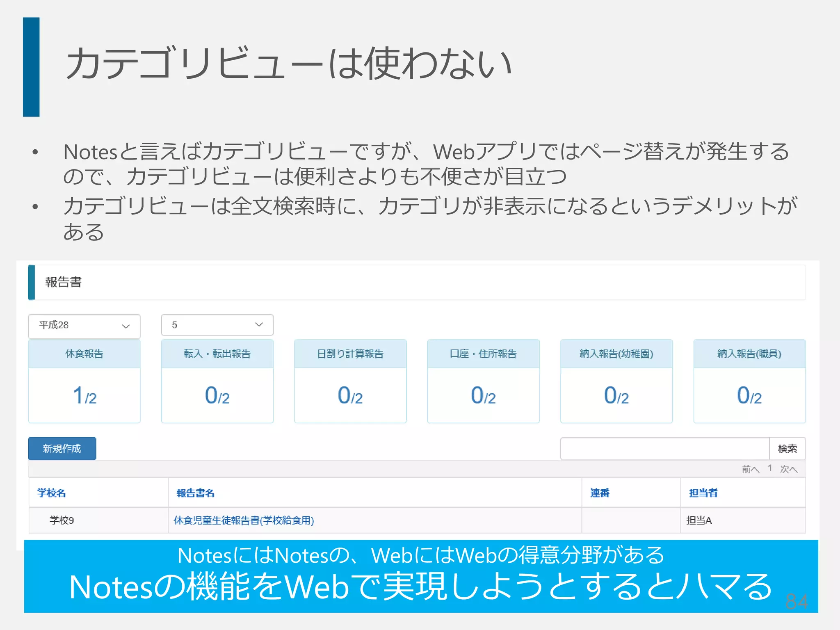
Task: Select the 転入・転出報告 card
Action: [x=217, y=381]
